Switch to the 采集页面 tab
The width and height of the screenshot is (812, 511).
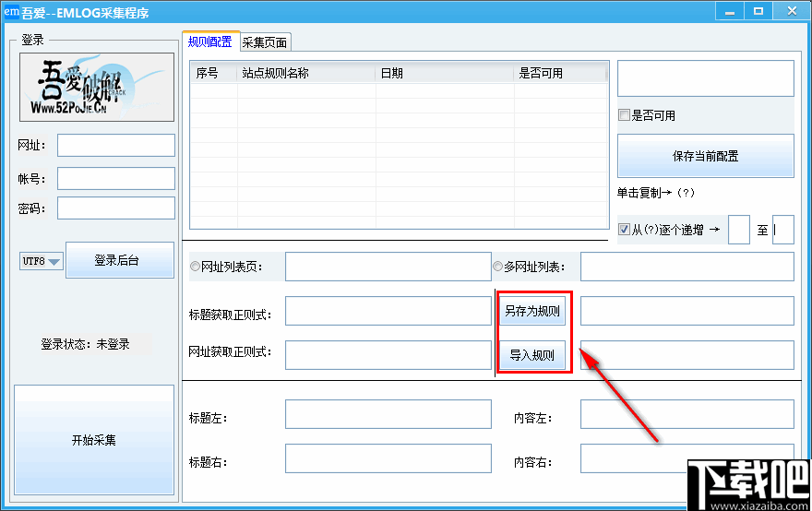(x=265, y=42)
